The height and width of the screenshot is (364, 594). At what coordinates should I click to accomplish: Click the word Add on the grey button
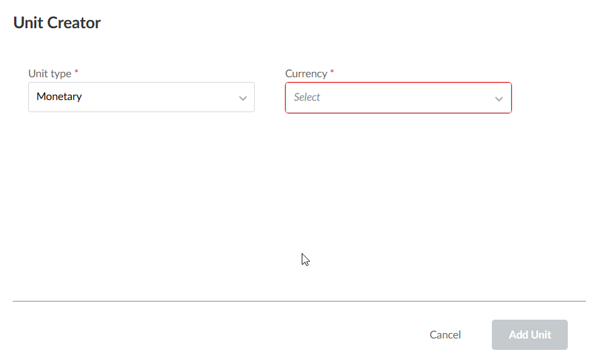coord(518,334)
